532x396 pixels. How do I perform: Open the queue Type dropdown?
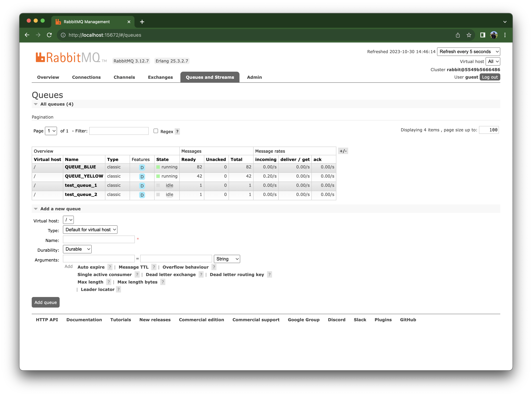pos(90,230)
